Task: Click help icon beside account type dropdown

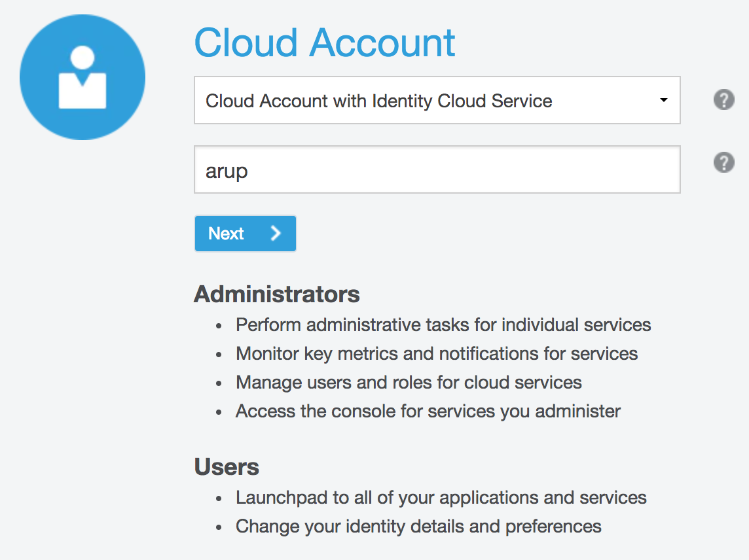Action: [x=723, y=100]
